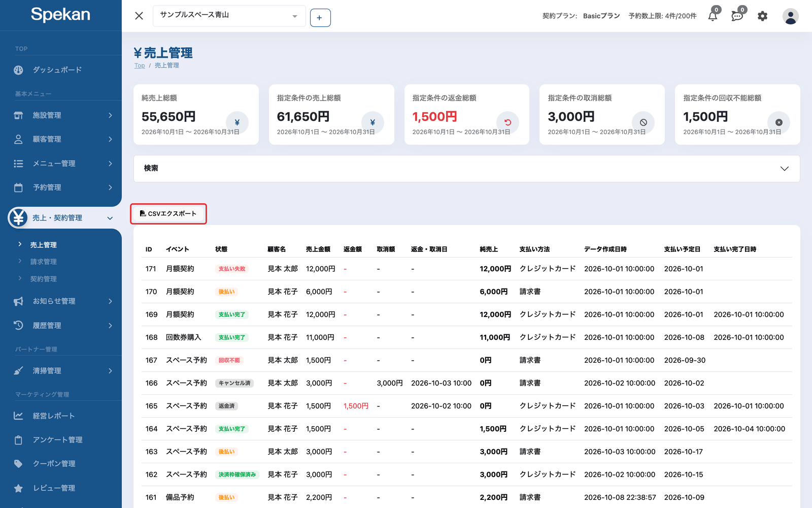
Task: Expand 履歴管理 menu
Action: pos(61,326)
